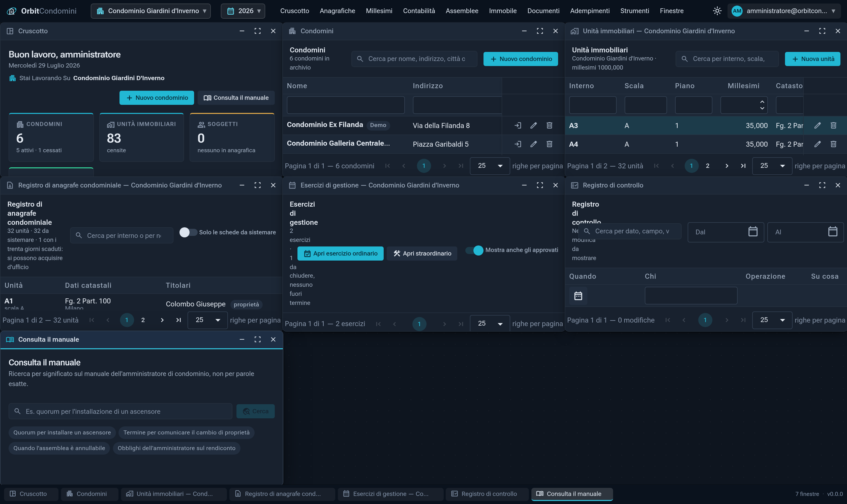This screenshot has width=847, height=504.
Task: Click Nuova unità button
Action: pyautogui.click(x=812, y=59)
